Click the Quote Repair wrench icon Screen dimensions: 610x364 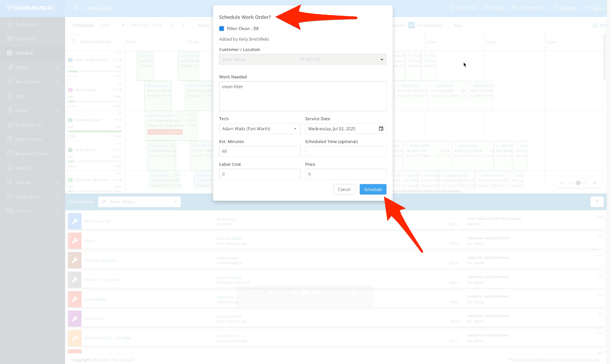(75, 299)
